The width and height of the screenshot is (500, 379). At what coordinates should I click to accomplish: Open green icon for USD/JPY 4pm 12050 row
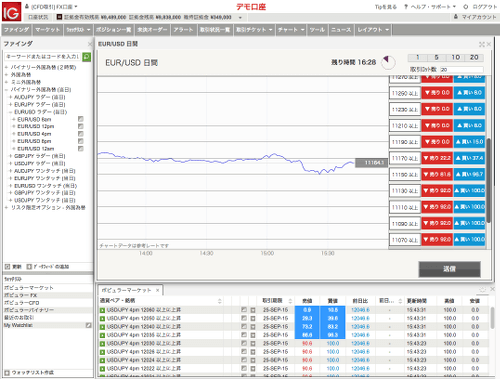pos(102,318)
